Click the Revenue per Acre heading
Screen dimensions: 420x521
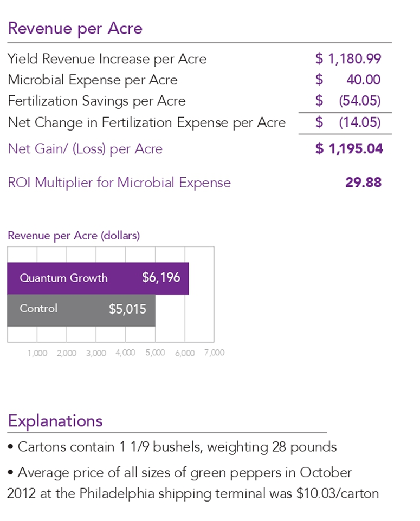pyautogui.click(x=75, y=28)
